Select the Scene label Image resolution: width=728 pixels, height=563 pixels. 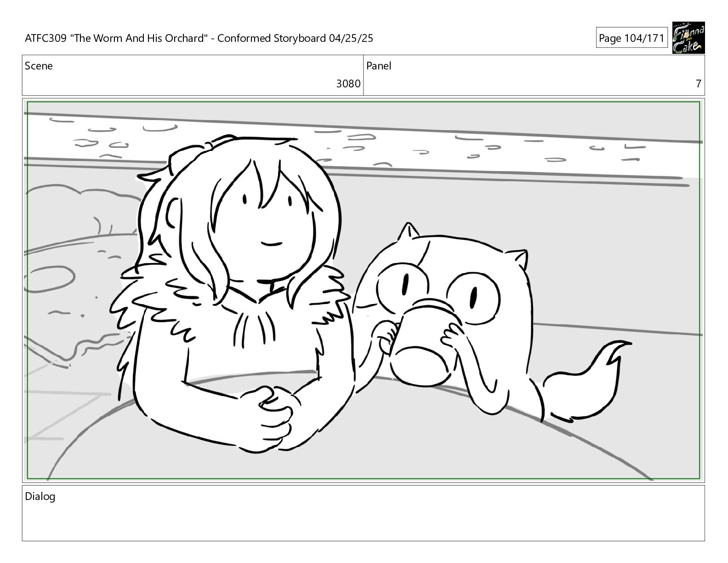[x=39, y=66]
